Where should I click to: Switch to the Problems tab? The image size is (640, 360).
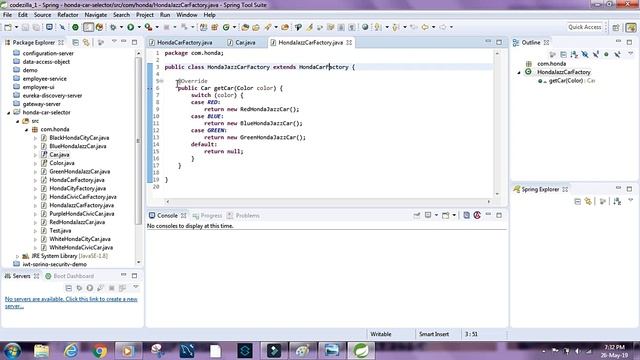[x=247, y=216]
